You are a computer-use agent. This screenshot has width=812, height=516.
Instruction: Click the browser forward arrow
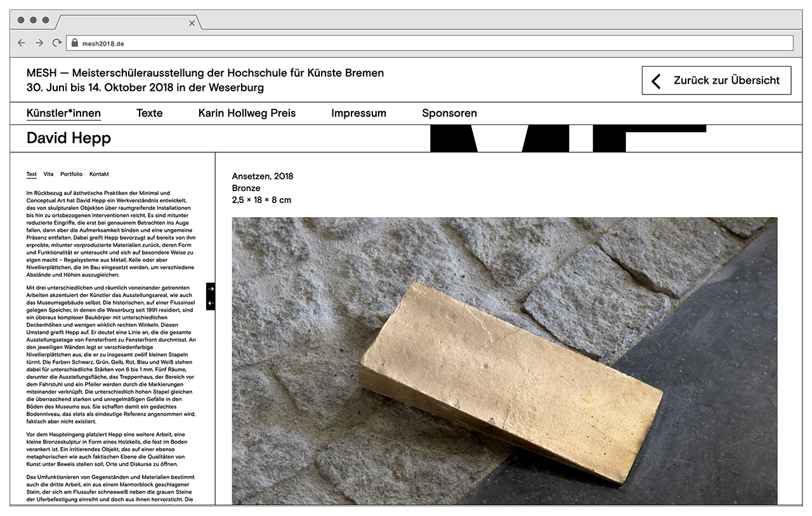point(39,43)
